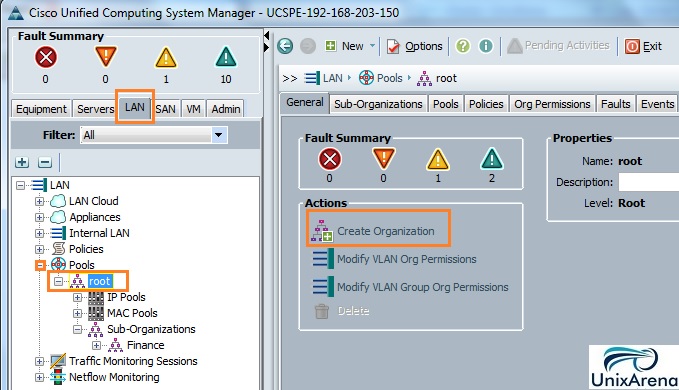Open Pending Activities

coord(558,45)
